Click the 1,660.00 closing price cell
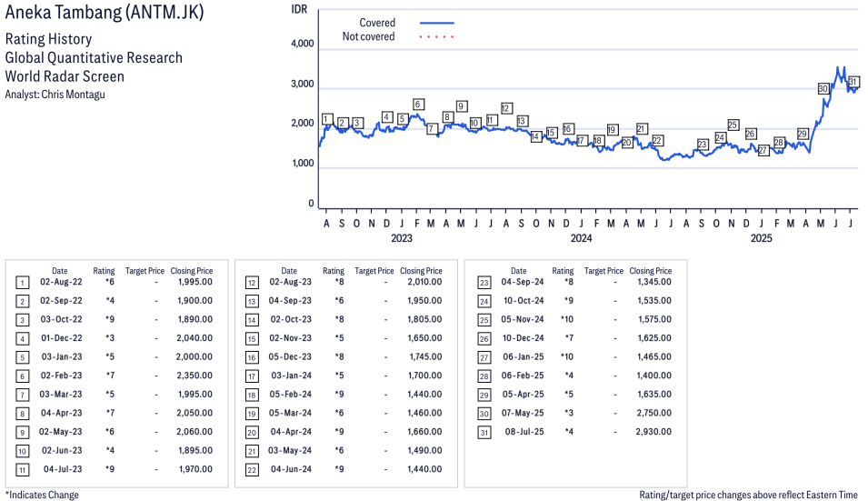 [x=424, y=432]
